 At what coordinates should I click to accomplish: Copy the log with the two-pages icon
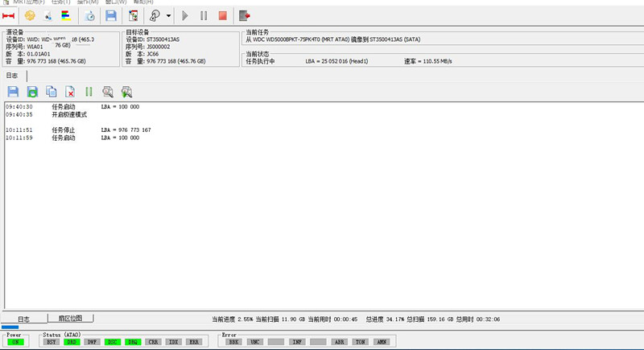[52, 92]
